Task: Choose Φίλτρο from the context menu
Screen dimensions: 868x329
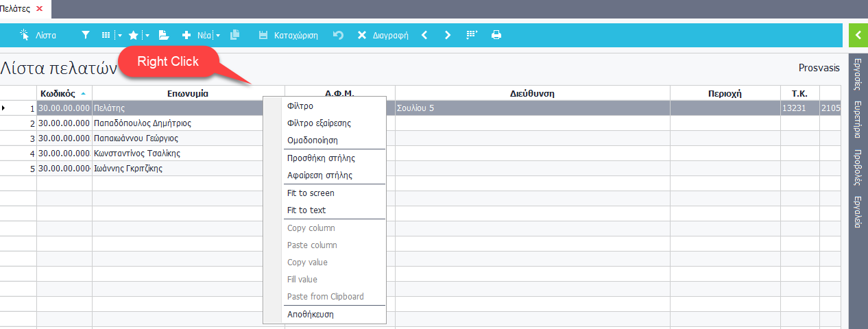Action: coord(300,106)
